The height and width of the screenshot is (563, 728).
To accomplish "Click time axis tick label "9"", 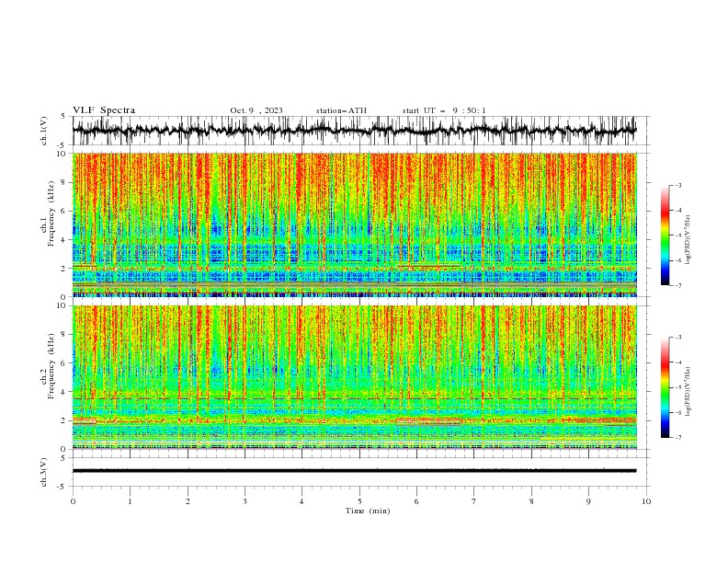I will (x=588, y=501).
